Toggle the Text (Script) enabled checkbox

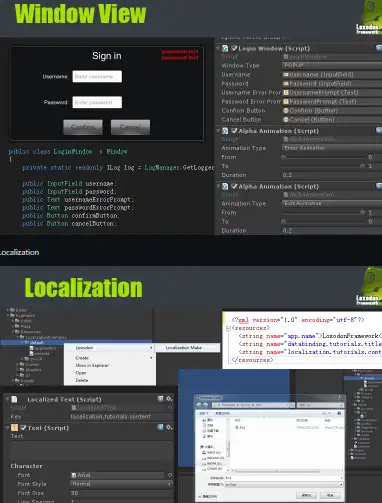(x=23, y=428)
